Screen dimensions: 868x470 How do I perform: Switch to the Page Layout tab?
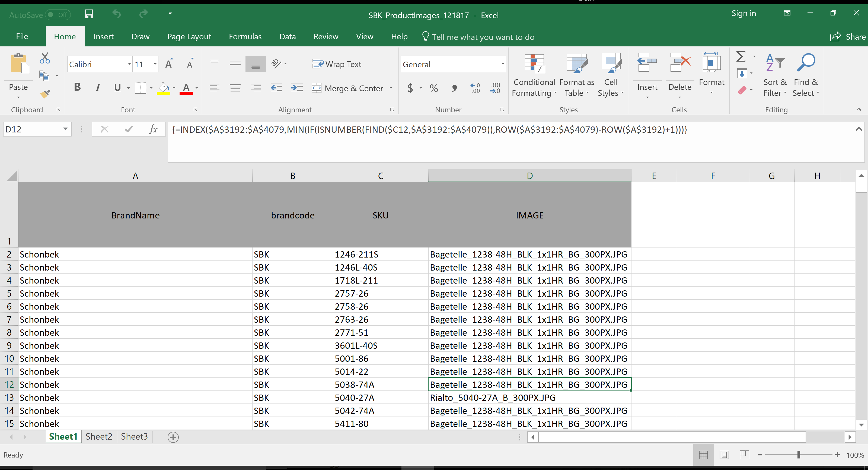[189, 36]
